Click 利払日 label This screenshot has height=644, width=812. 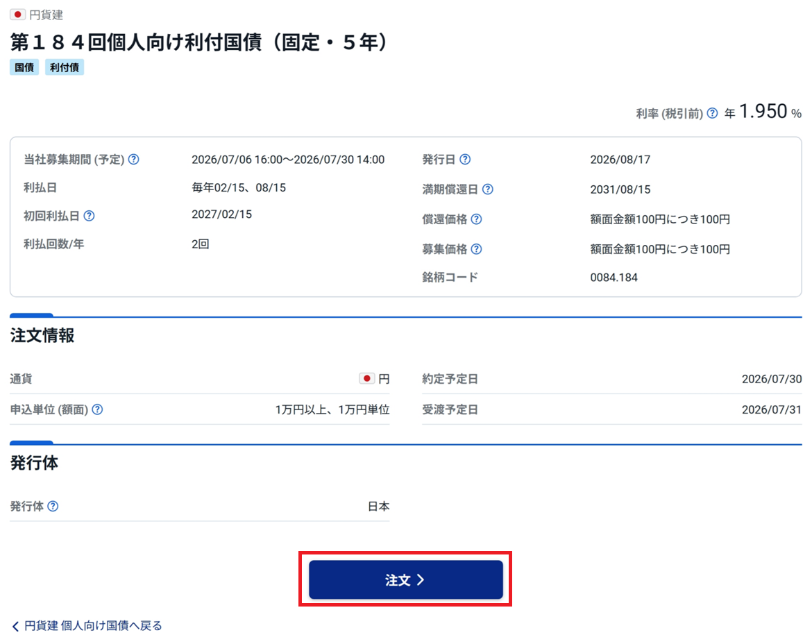(x=40, y=188)
